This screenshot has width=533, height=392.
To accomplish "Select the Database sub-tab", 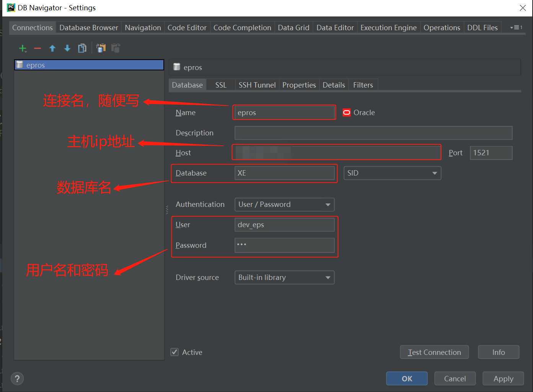I will [187, 85].
